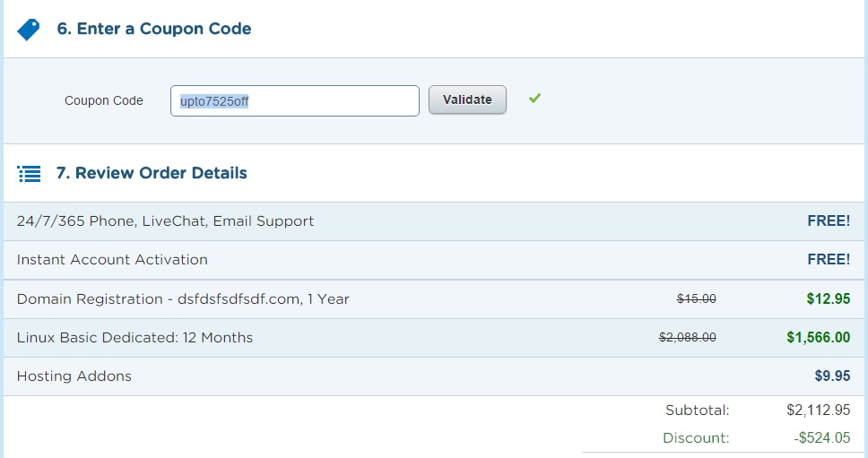Click the Enter a Coupon Code heading
Image resolution: width=868 pixels, height=458 pixels.
(154, 29)
